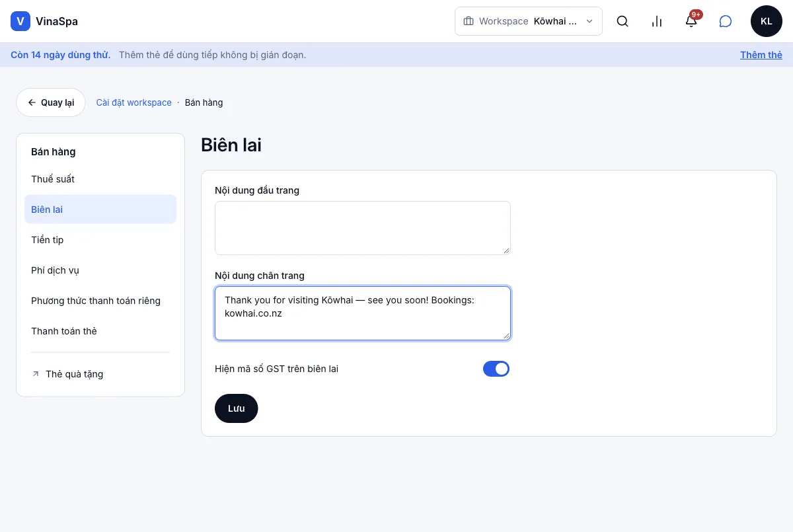Open the chat bubble icon
This screenshot has width=793, height=532.
(726, 21)
